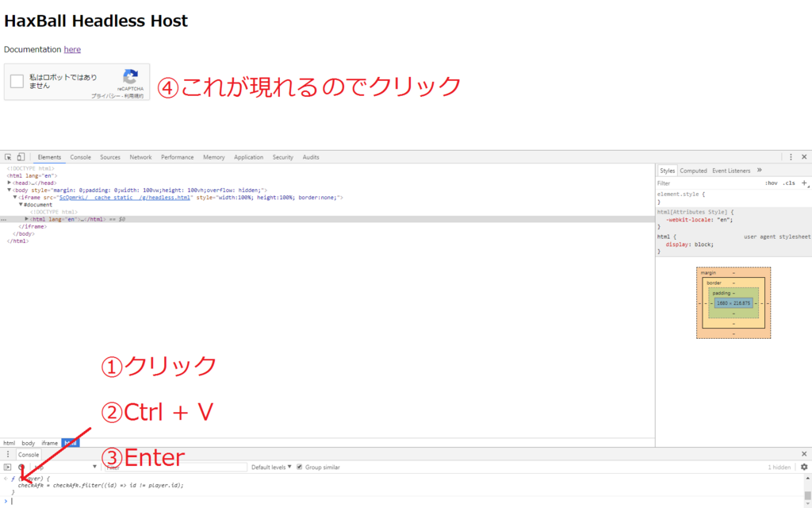812x508 pixels.
Task: Open the Audits tab
Action: point(311,157)
